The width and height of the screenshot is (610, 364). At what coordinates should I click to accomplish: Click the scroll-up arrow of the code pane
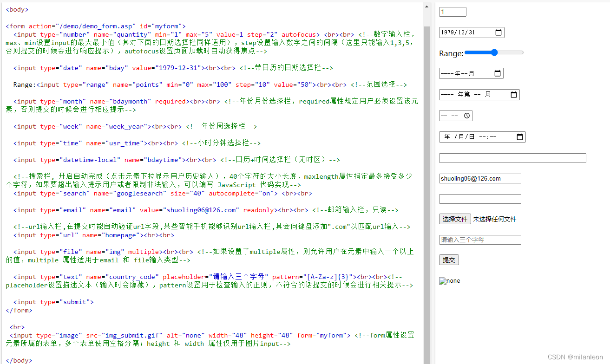point(426,6)
